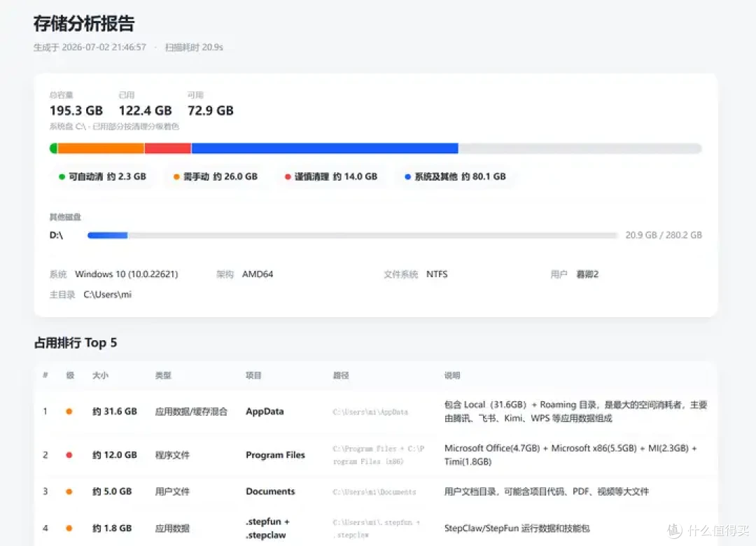Screen dimensions: 756x546
Task: Select the C:\Users\mi\AppData path
Action: tap(370, 412)
